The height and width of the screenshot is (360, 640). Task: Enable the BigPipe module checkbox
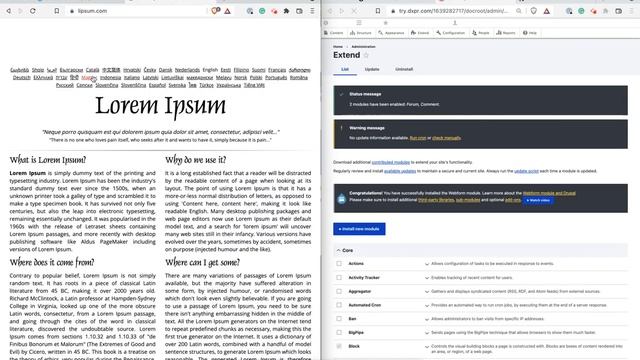click(x=339, y=332)
